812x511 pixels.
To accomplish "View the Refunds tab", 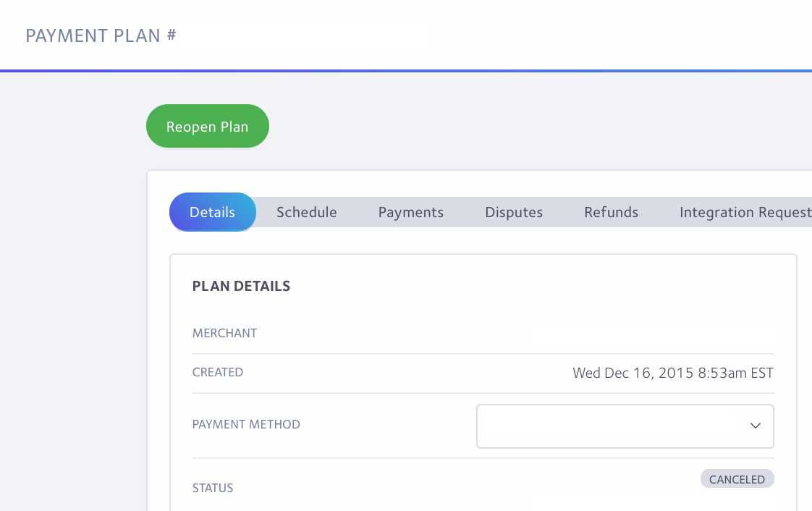I will 611,212.
